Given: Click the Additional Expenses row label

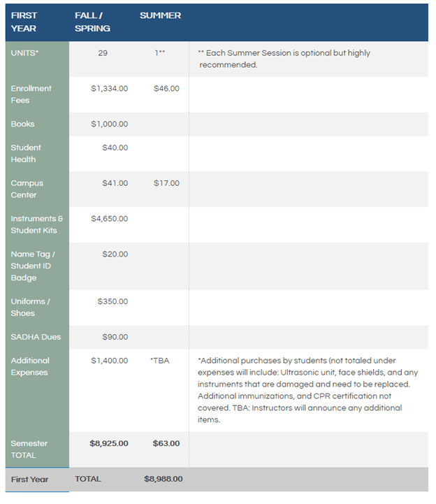Looking at the screenshot, I should tap(30, 366).
